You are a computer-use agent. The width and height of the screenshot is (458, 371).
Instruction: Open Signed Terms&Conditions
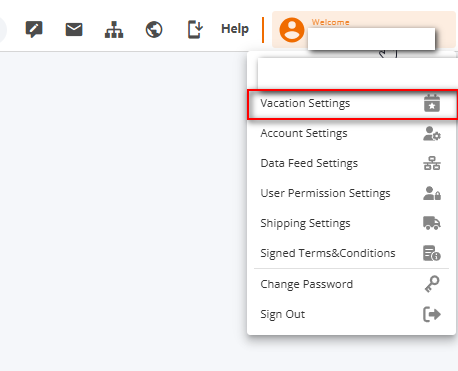pyautogui.click(x=351, y=253)
